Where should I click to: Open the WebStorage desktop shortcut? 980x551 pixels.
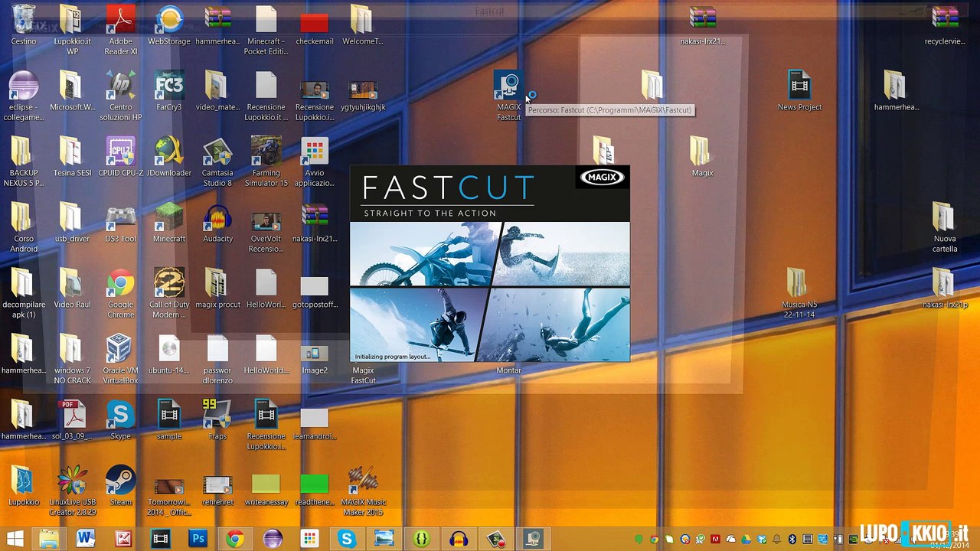pyautogui.click(x=169, y=24)
